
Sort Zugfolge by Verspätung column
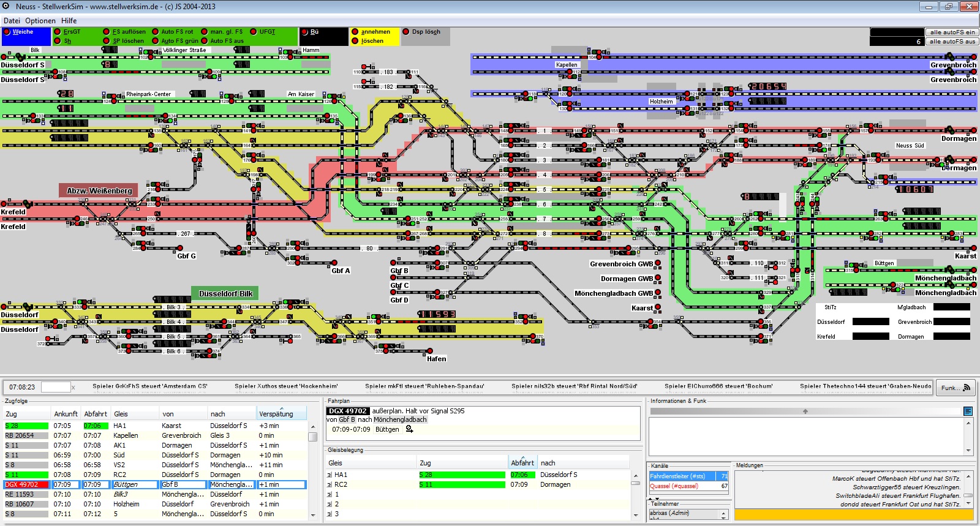coord(281,413)
